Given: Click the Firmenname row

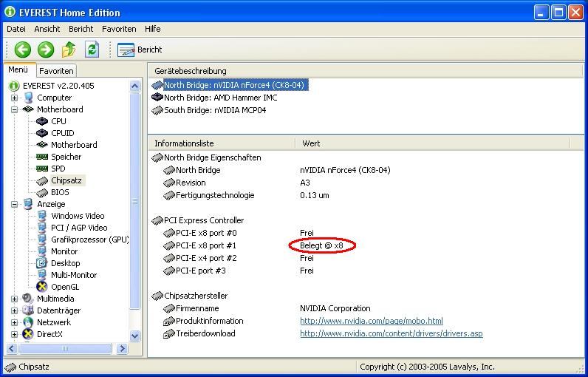Looking at the screenshot, I should [x=366, y=308].
